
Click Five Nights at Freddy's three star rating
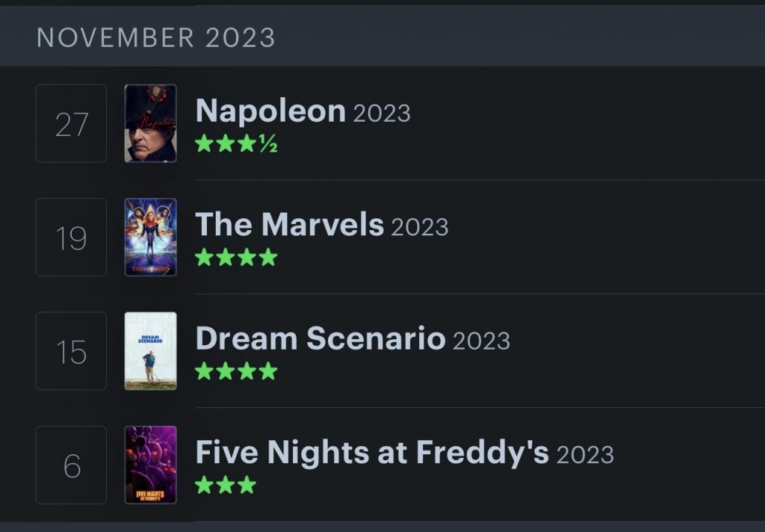coord(226,485)
